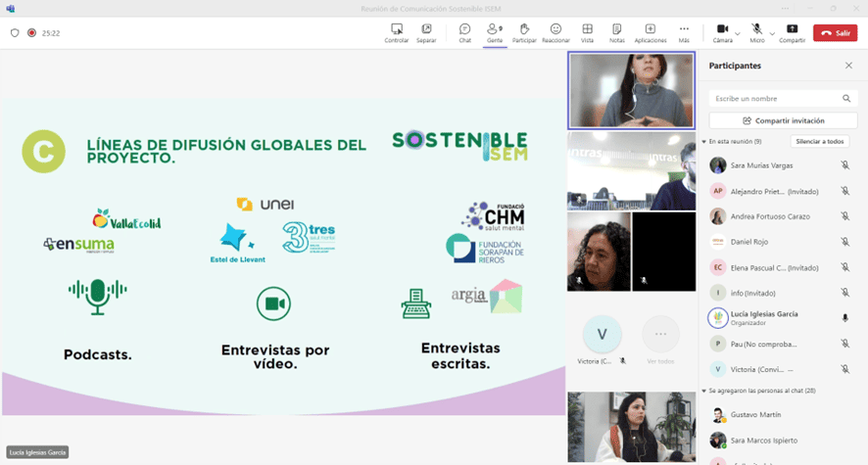868x465 pixels.
Task: Click the title bar ellipsis options
Action: tap(785, 8)
